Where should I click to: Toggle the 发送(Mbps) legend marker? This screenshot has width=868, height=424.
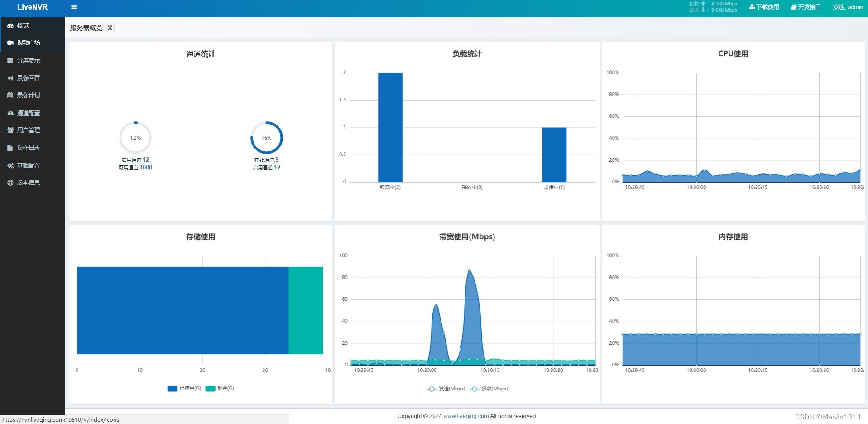432,389
